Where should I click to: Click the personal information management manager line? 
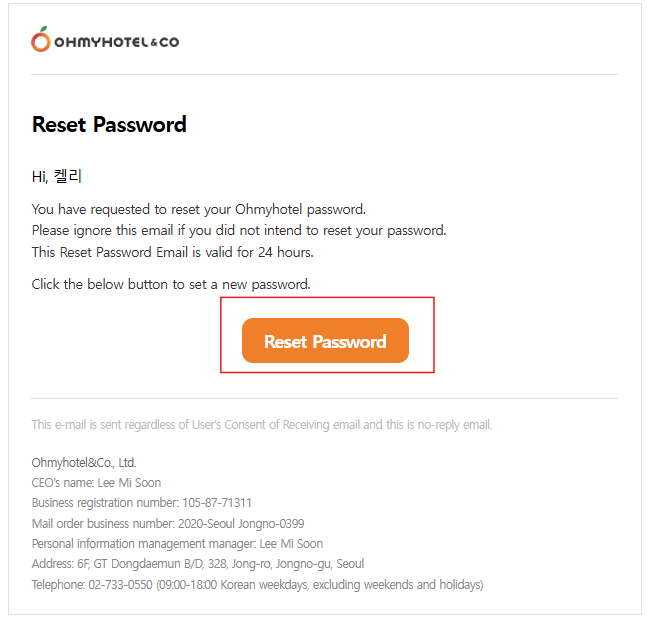coord(177,544)
